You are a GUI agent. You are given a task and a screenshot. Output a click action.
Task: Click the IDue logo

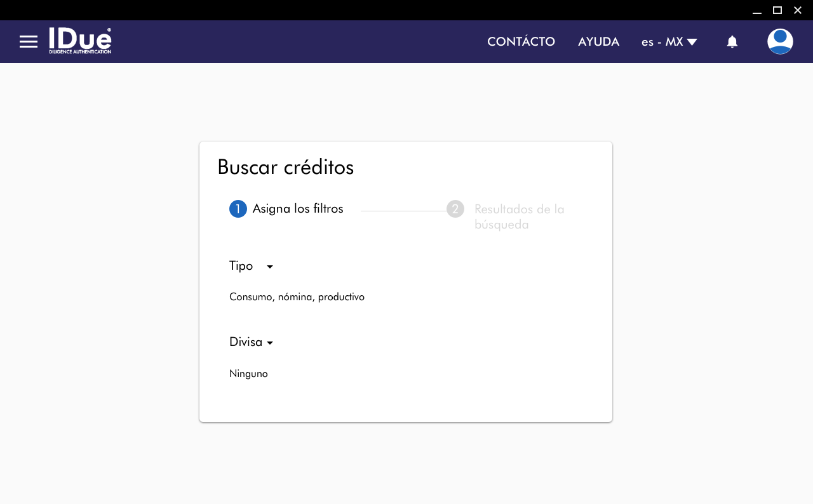point(80,41)
